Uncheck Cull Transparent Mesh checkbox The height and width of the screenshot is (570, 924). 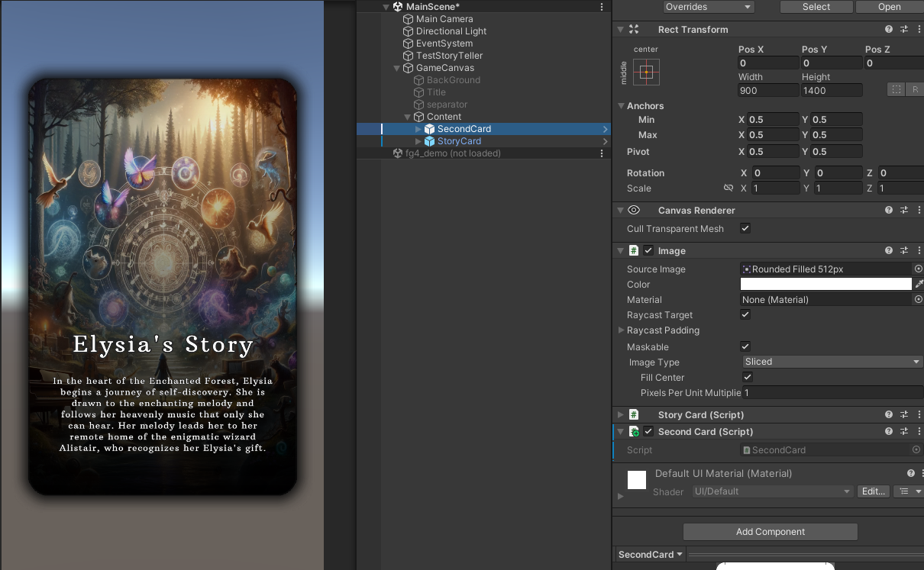[745, 229]
